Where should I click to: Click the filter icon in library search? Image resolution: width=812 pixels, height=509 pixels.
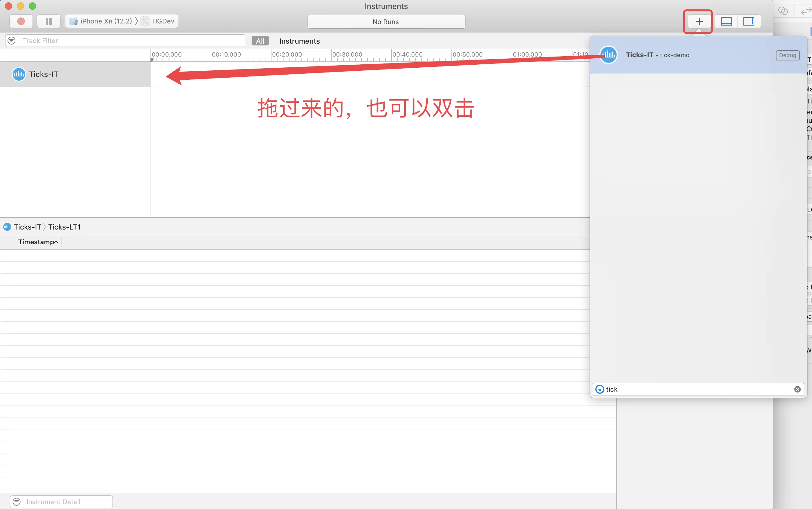coord(600,389)
